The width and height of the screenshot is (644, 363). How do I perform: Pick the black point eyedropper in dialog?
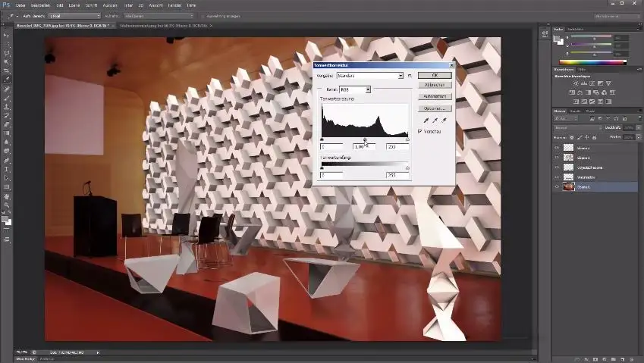(x=426, y=120)
